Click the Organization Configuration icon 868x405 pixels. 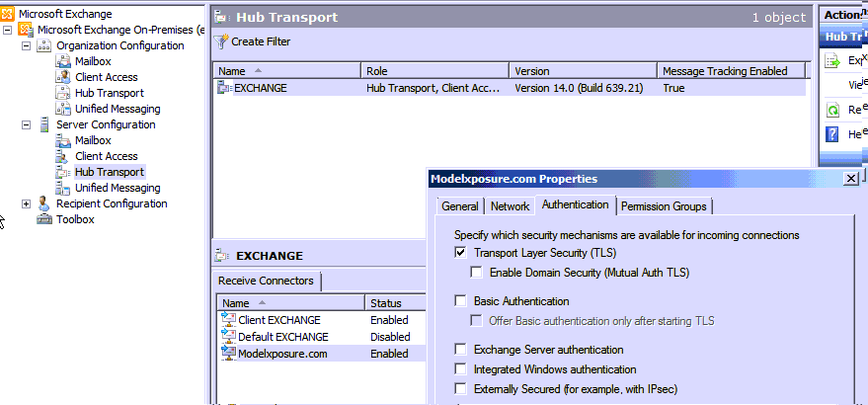point(44,45)
